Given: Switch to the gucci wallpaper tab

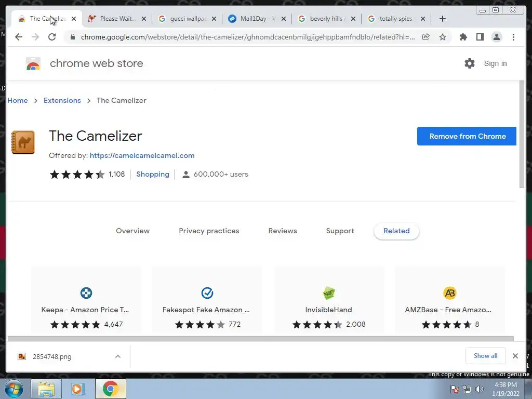Looking at the screenshot, I should [188, 19].
